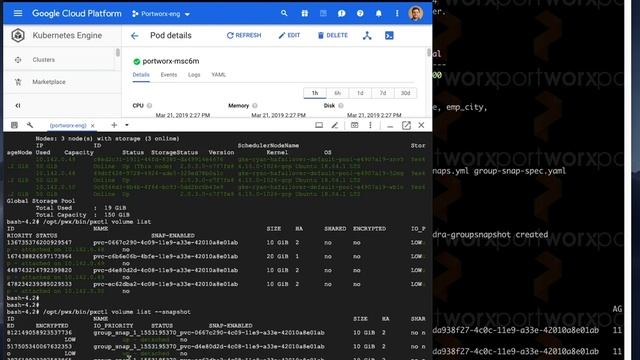This screenshot has height=360, width=640.
Task: Click the Cloud Shell camera/boost icon
Action: (354, 125)
